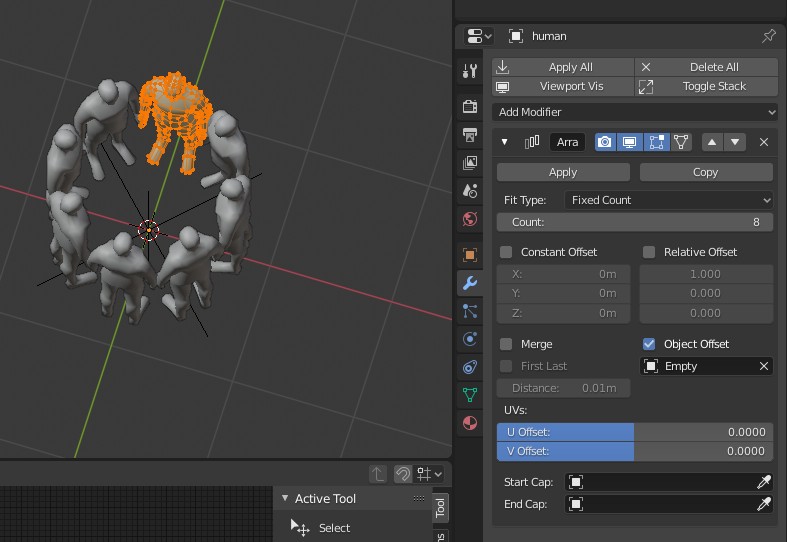Screen dimensions: 787x542
Task: Move the Array modifier down in stack
Action: point(735,142)
